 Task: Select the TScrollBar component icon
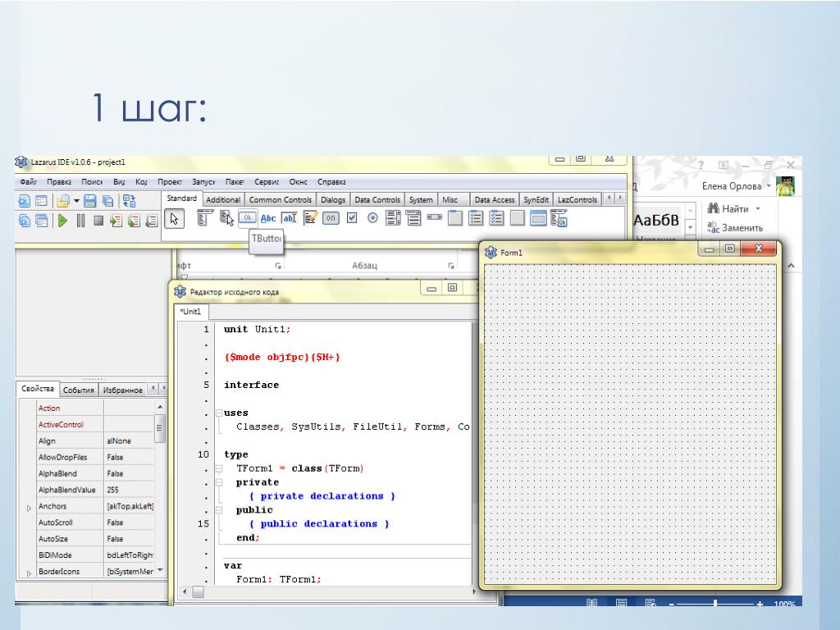point(435,217)
